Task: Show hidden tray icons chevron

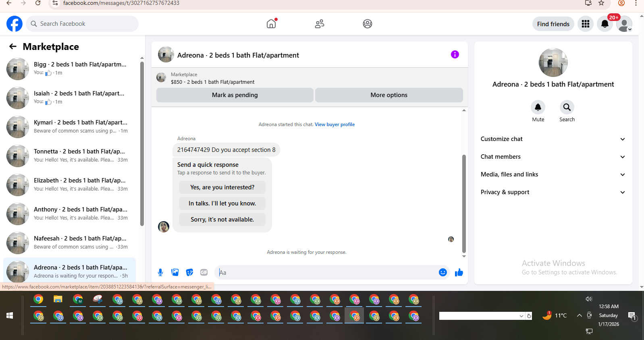Action: tap(579, 315)
